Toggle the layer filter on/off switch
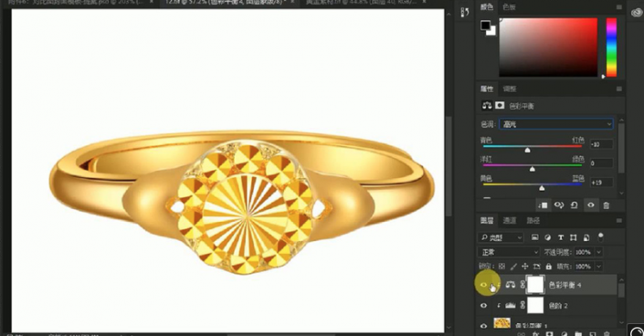This screenshot has width=644, height=336. coord(600,236)
